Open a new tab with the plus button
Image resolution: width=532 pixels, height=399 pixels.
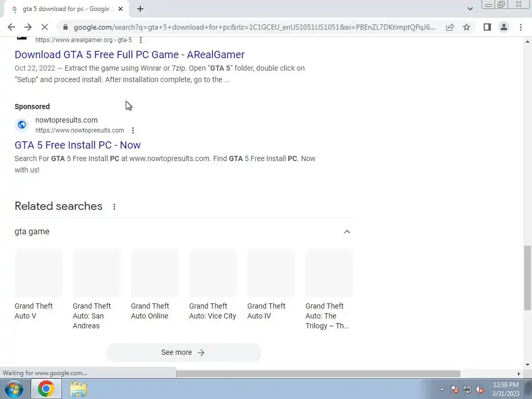(x=140, y=9)
